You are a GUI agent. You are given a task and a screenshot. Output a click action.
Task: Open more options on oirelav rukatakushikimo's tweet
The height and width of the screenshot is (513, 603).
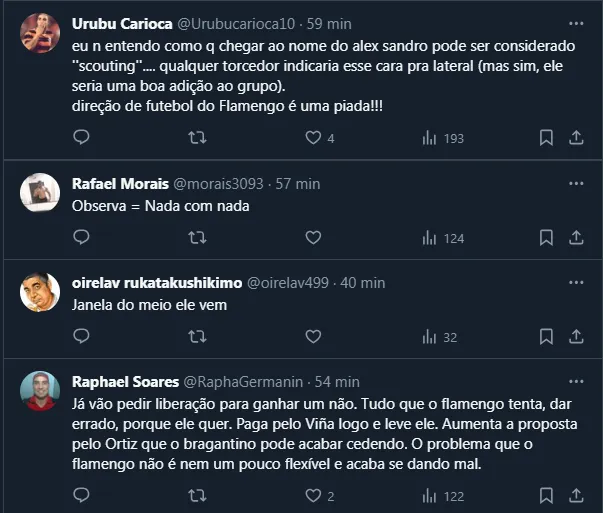[576, 282]
